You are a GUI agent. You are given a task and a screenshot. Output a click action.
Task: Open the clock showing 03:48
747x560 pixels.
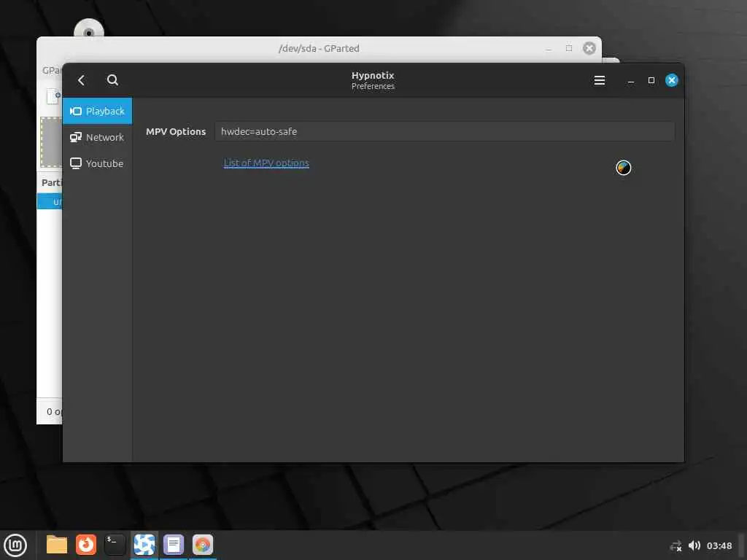[719, 545]
